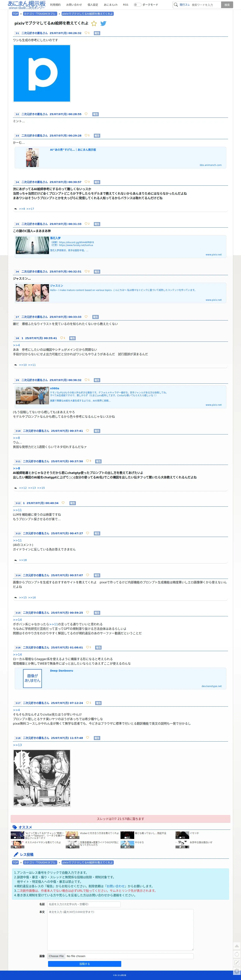The image size is (241, 980).
Task: Click the floating reload icon
Action: 237,954
